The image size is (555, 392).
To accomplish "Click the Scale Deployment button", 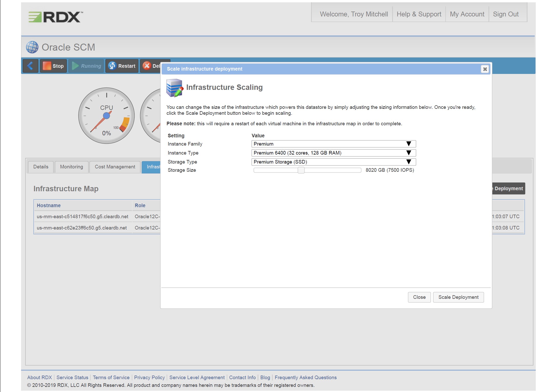I will pyautogui.click(x=458, y=297).
